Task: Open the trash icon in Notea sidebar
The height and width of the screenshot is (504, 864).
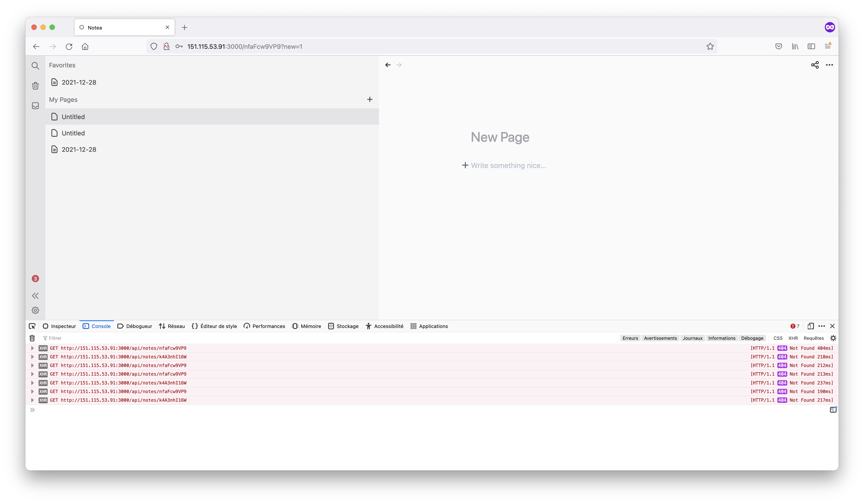Action: click(x=35, y=86)
